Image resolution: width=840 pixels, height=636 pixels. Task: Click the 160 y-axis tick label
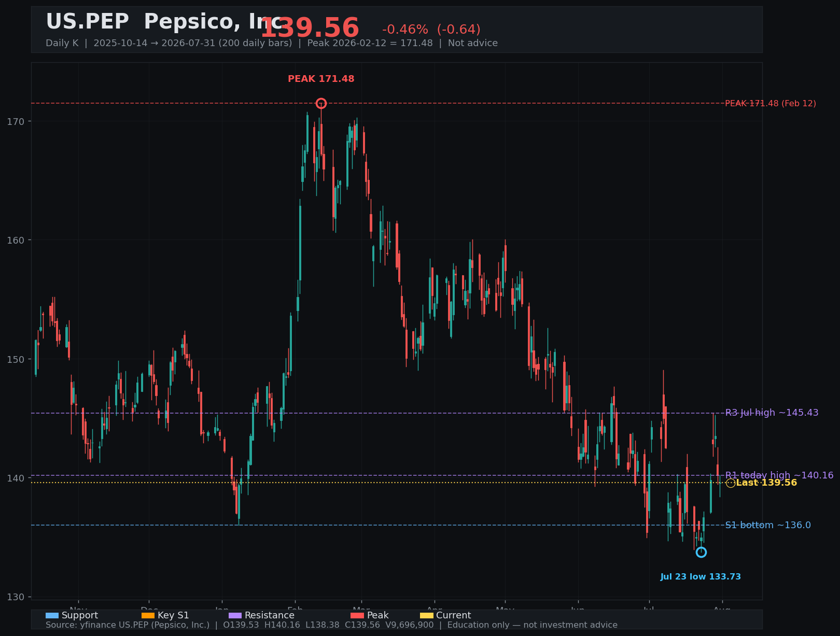click(x=16, y=241)
